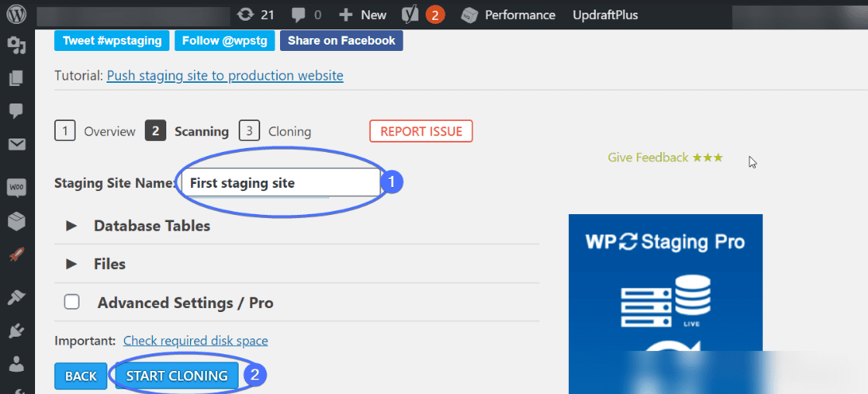The height and width of the screenshot is (394, 868).
Task: Click the Follow @wpstg button
Action: coord(224,41)
